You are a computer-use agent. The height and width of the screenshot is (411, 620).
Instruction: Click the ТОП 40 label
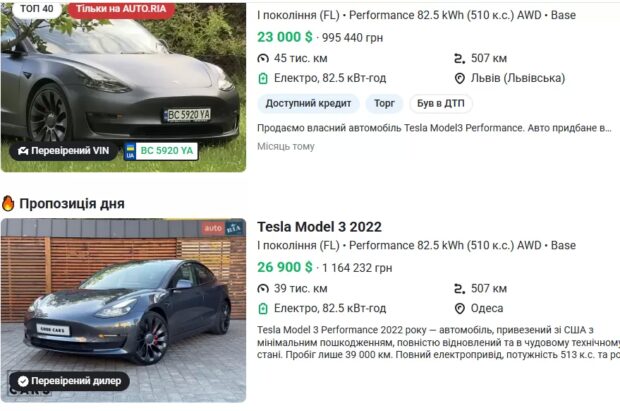point(37,9)
